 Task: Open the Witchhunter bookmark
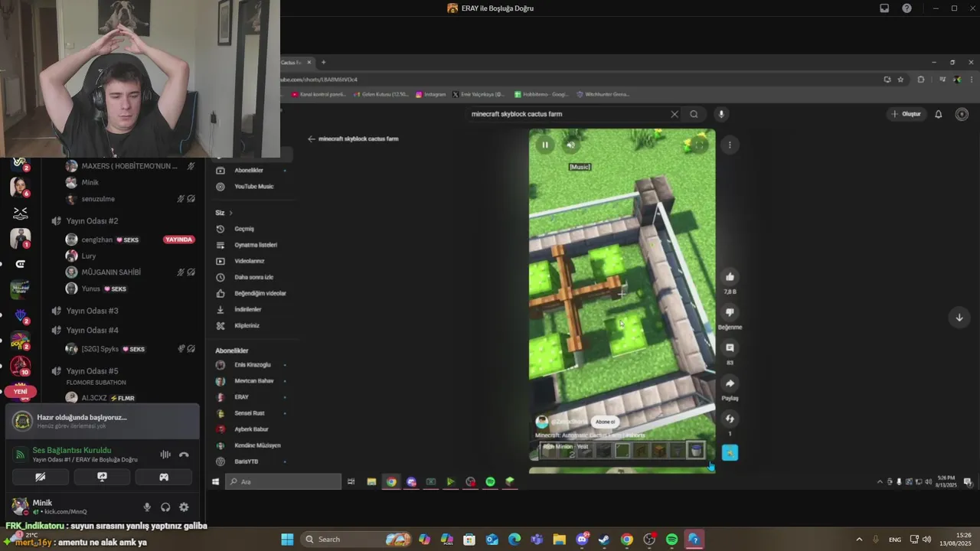point(603,94)
